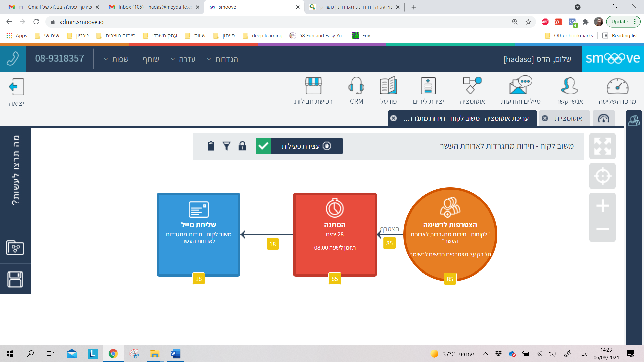Click the filter funnel icon

coord(227,146)
